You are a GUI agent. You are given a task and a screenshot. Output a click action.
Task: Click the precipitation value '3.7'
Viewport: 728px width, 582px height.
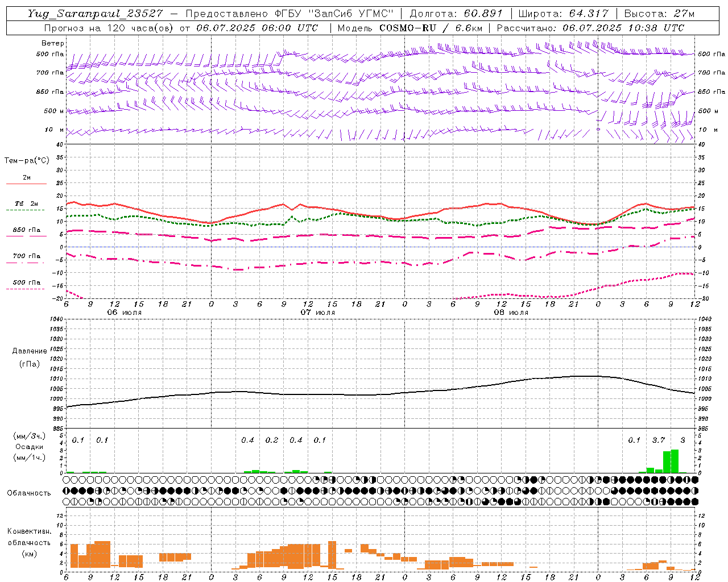click(659, 440)
